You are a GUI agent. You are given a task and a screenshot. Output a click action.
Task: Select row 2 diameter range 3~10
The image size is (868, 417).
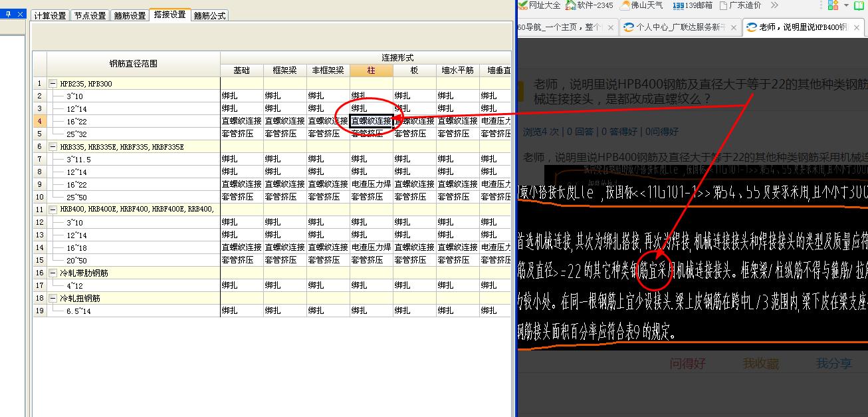(134, 96)
